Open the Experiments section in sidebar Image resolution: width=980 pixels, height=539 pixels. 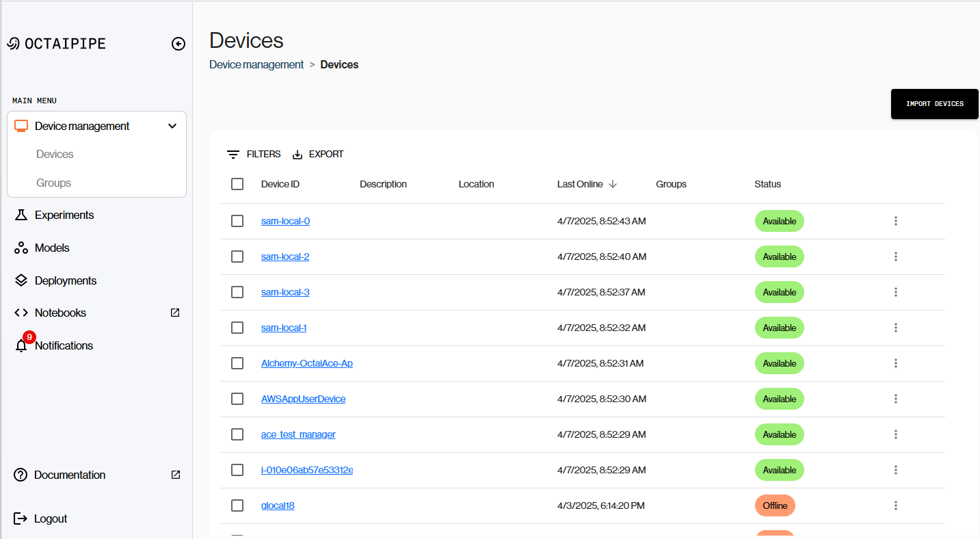[64, 215]
